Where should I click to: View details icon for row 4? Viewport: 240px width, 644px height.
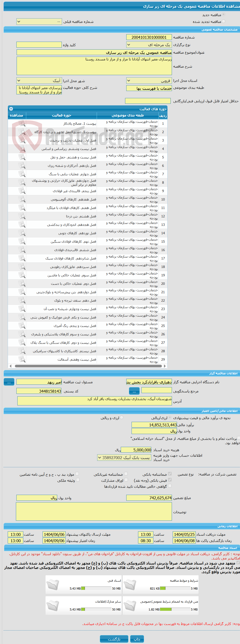(22, 149)
